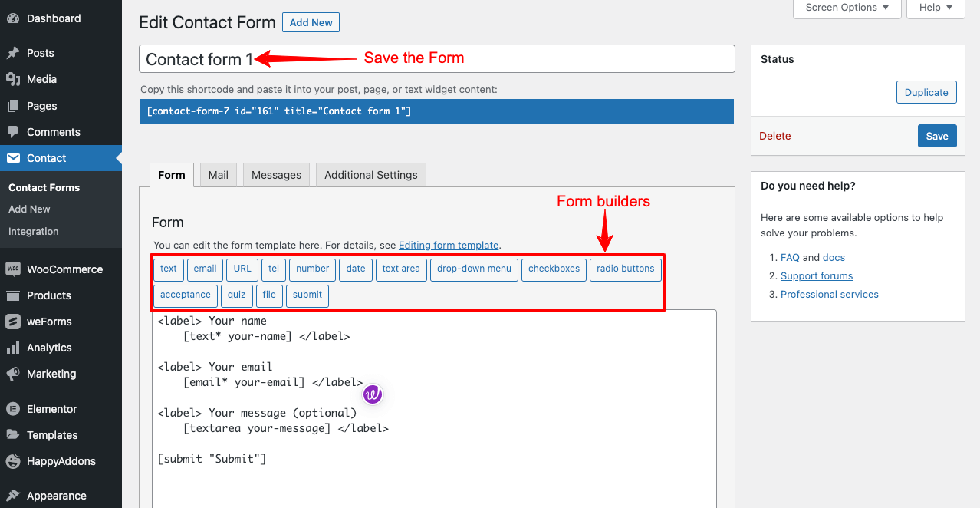The width and height of the screenshot is (980, 508).
Task: Switch to the Mail tab
Action: (219, 175)
